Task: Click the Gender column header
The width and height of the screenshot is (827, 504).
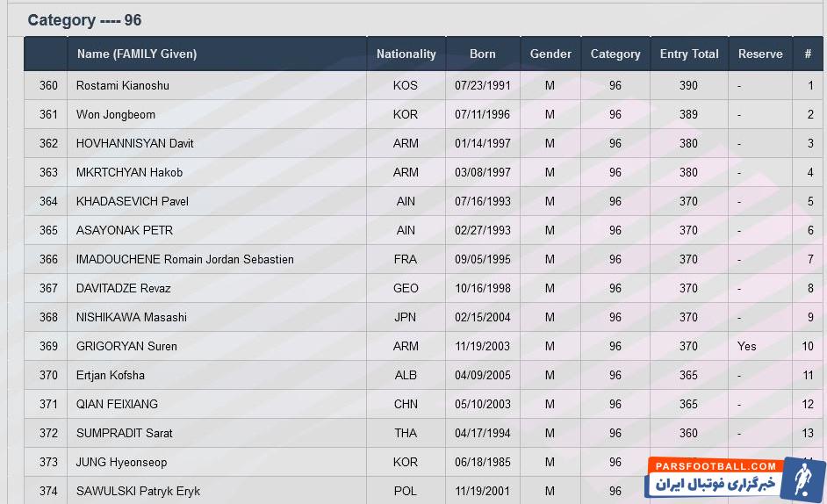Action: point(550,54)
